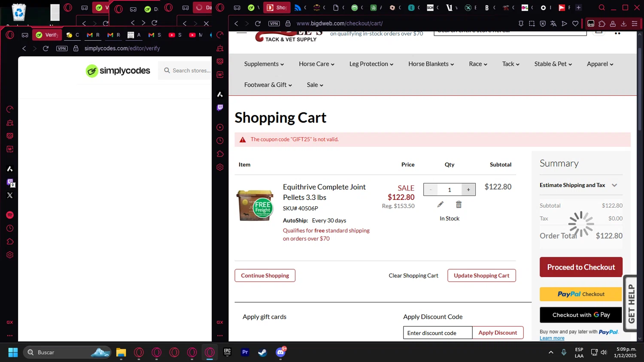This screenshot has height=362, width=644.
Task: Click the PayPal Checkout button
Action: 581,294
